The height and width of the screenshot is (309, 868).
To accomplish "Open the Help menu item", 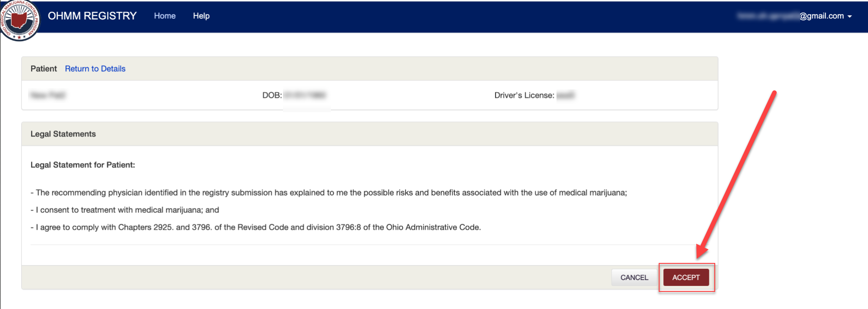I will (201, 16).
